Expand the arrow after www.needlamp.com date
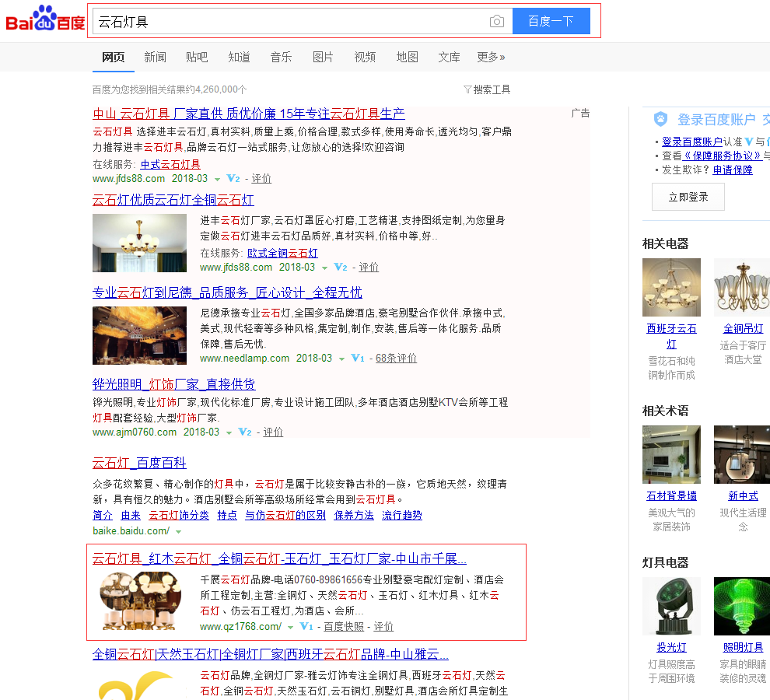This screenshot has height=700, width=770. 341,359
